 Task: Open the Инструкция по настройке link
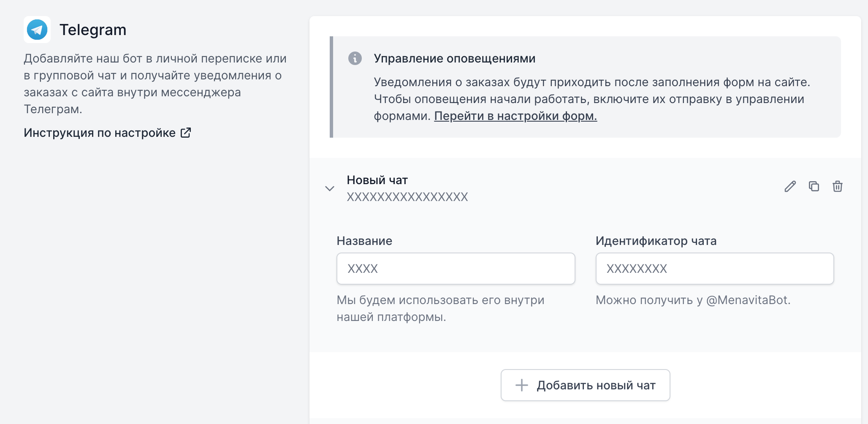coord(100,133)
